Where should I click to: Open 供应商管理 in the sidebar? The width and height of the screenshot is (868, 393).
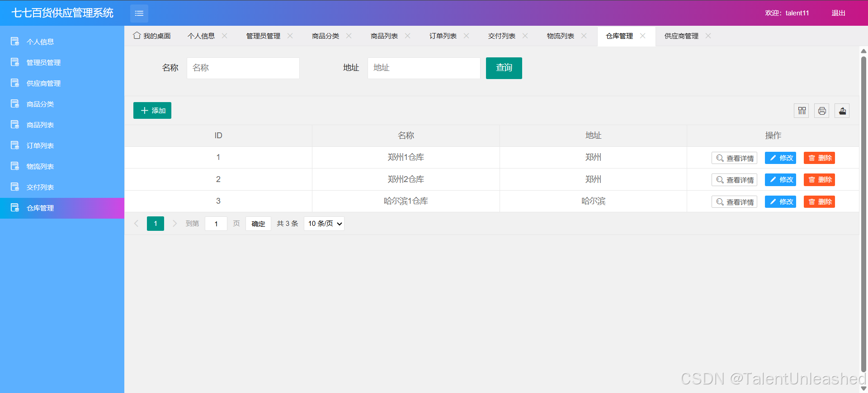(x=62, y=83)
